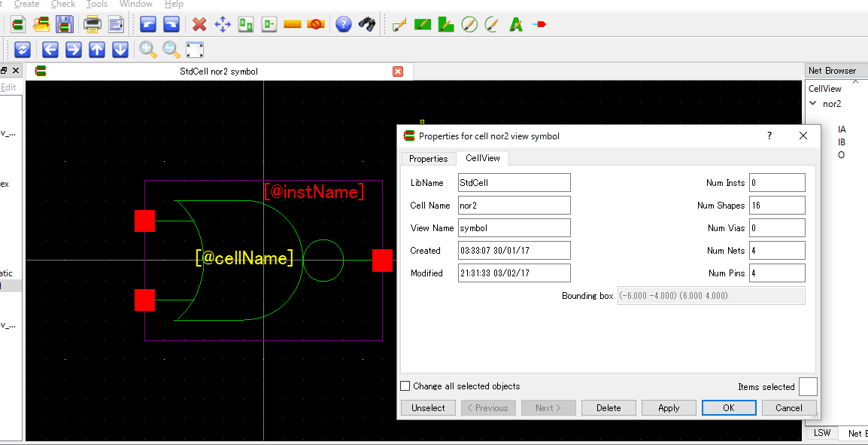
Task: Click the [@instName] label on canvas
Action: tap(314, 192)
